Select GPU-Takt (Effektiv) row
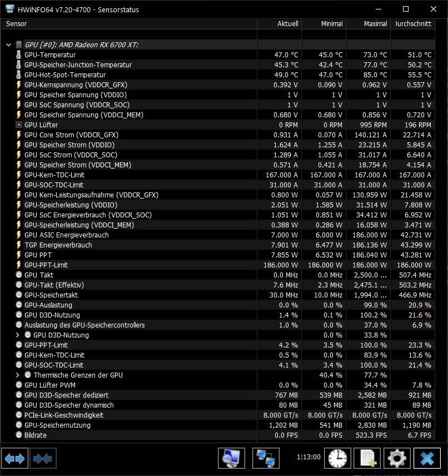 218,285
